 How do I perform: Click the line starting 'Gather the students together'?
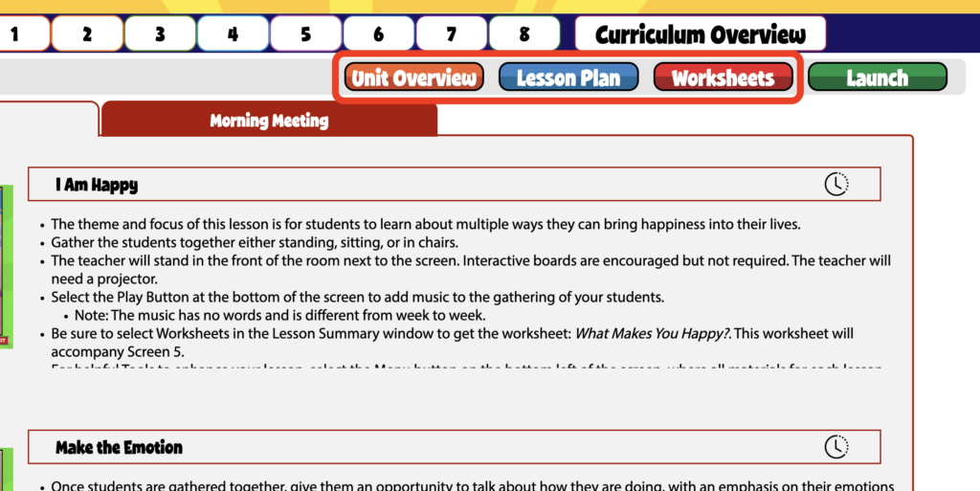[255, 242]
